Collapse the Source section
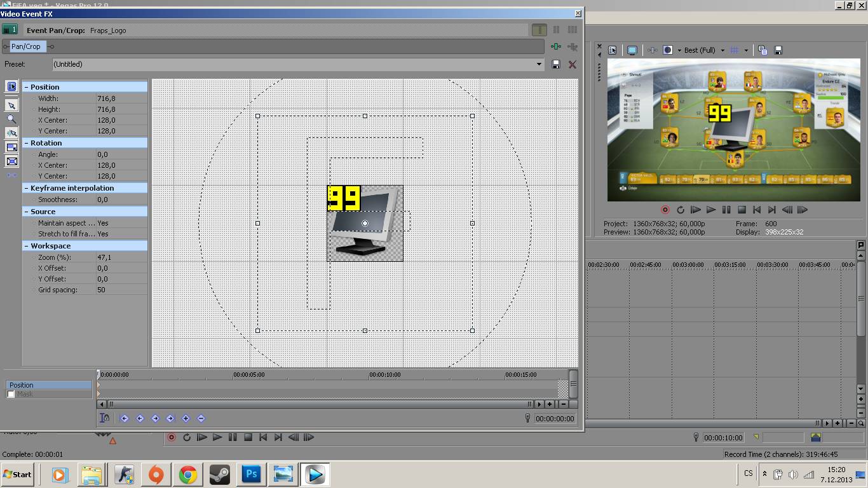 [x=26, y=212]
